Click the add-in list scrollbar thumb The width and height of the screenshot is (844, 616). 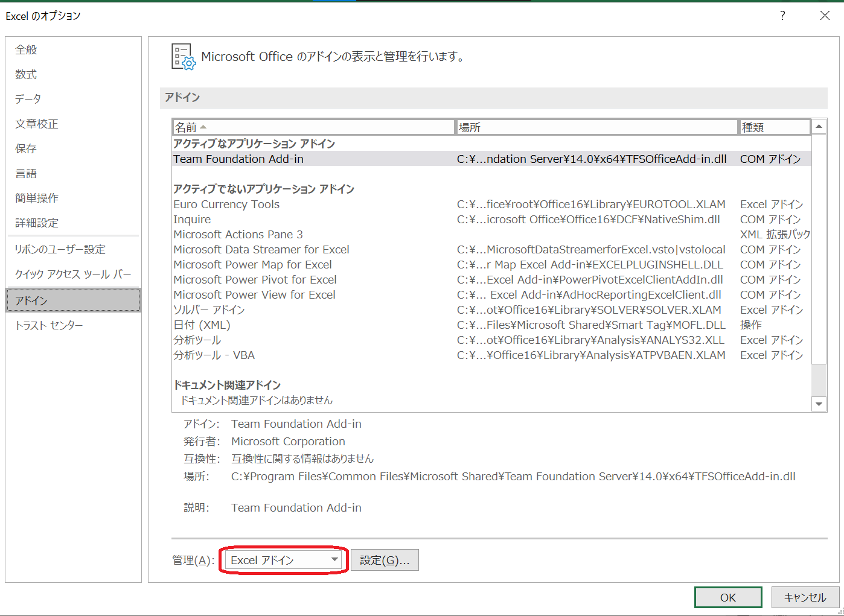[819, 249]
